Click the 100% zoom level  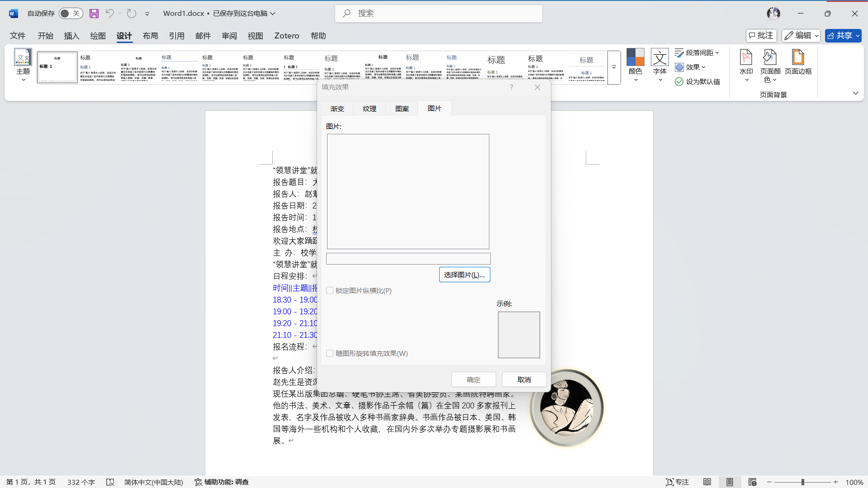tap(854, 482)
